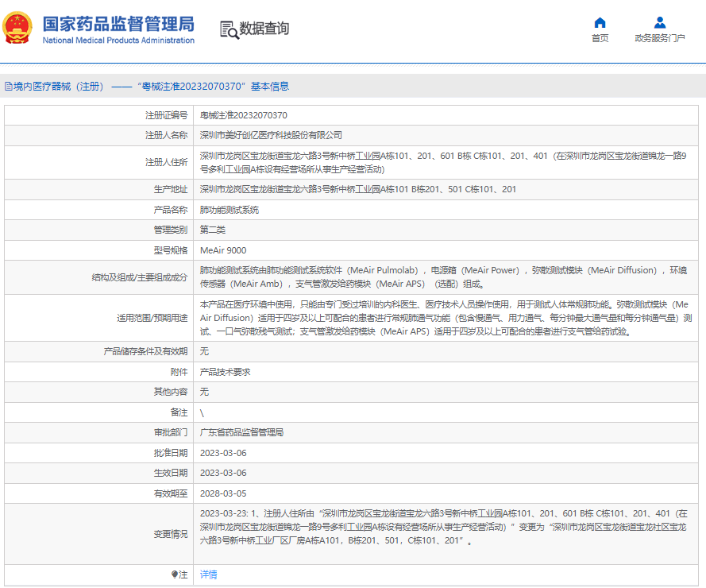The width and height of the screenshot is (706, 588).
Task: Click registrant name 深圳市美好创亿医疗科技股份有限公司
Action: pos(271,135)
